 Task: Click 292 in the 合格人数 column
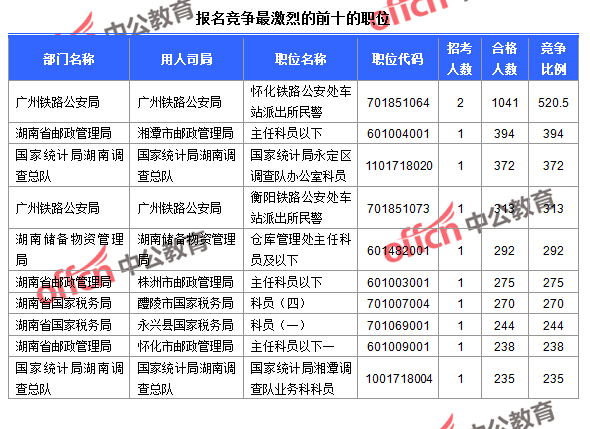(x=504, y=251)
